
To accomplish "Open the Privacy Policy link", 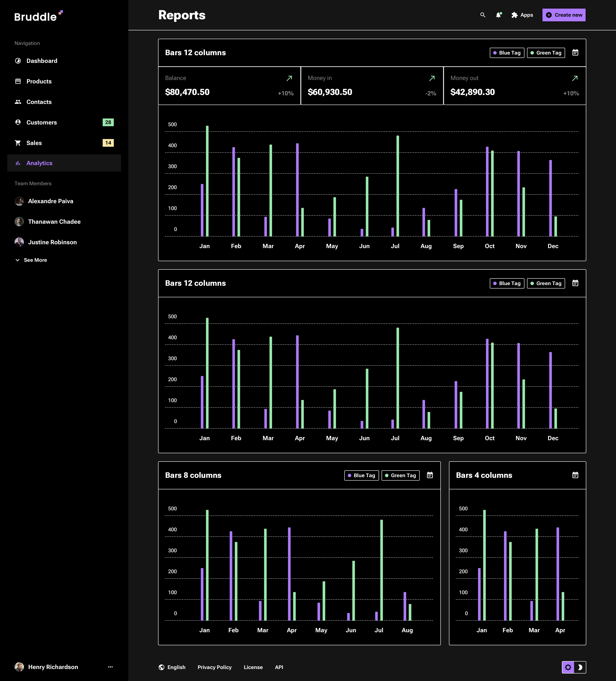I will 215,667.
